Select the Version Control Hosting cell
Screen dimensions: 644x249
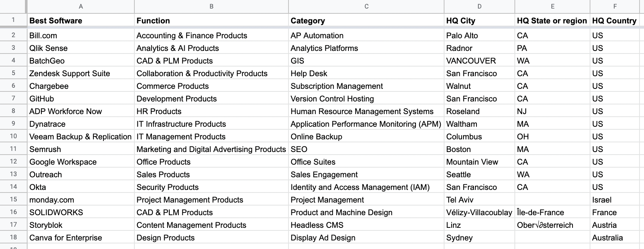(366, 98)
